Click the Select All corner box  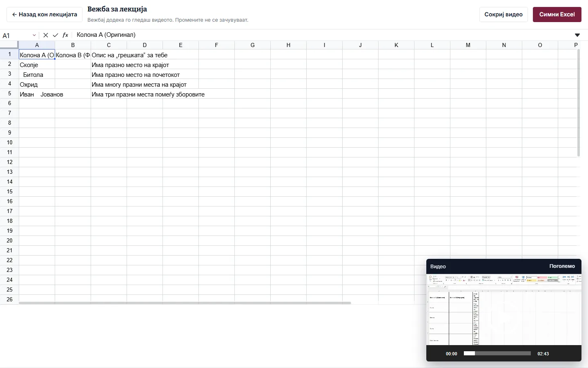click(x=9, y=45)
